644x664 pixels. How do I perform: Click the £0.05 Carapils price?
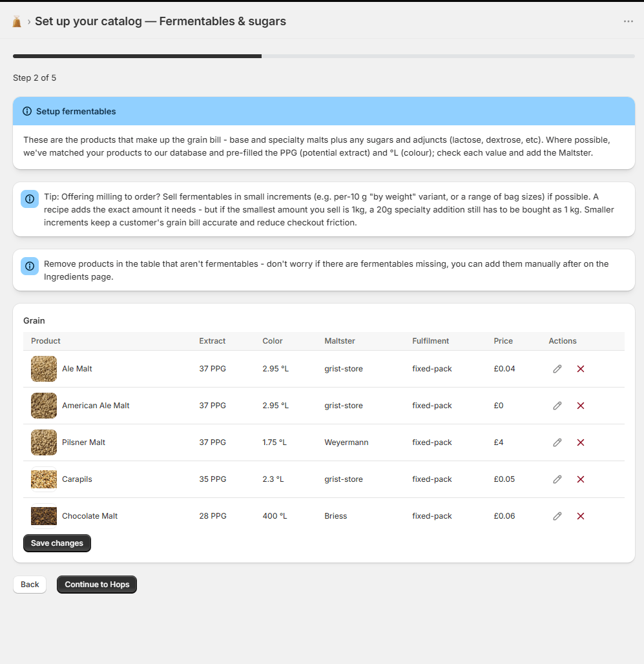pos(504,479)
